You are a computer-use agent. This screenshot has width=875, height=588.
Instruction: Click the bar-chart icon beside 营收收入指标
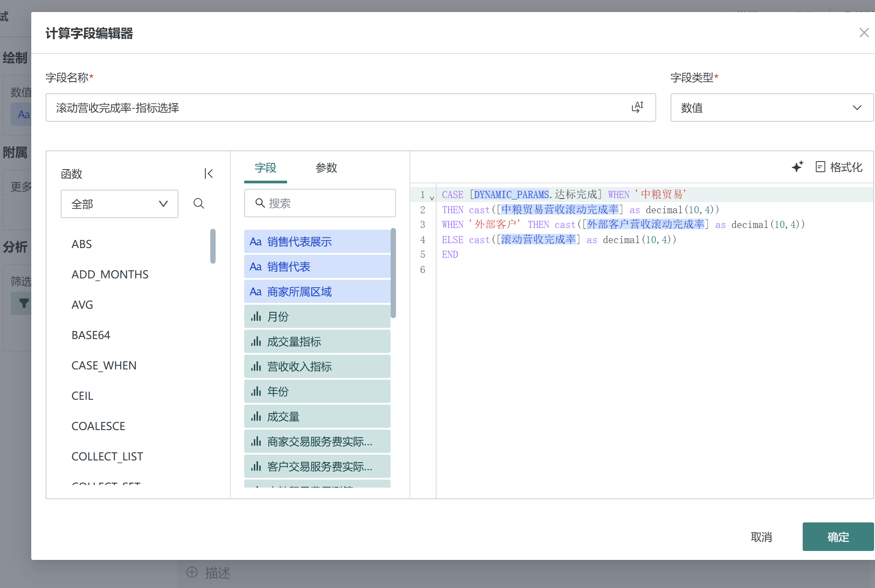[255, 366]
